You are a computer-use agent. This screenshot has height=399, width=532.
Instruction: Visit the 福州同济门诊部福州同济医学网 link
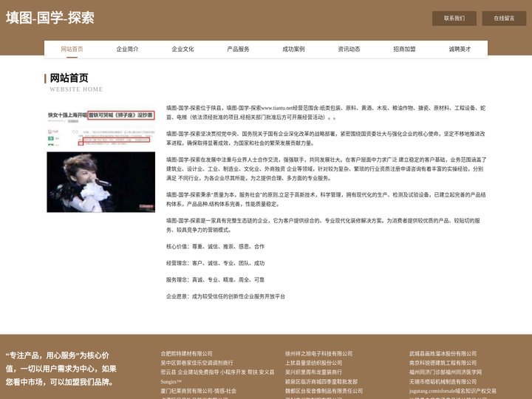coord(446,372)
